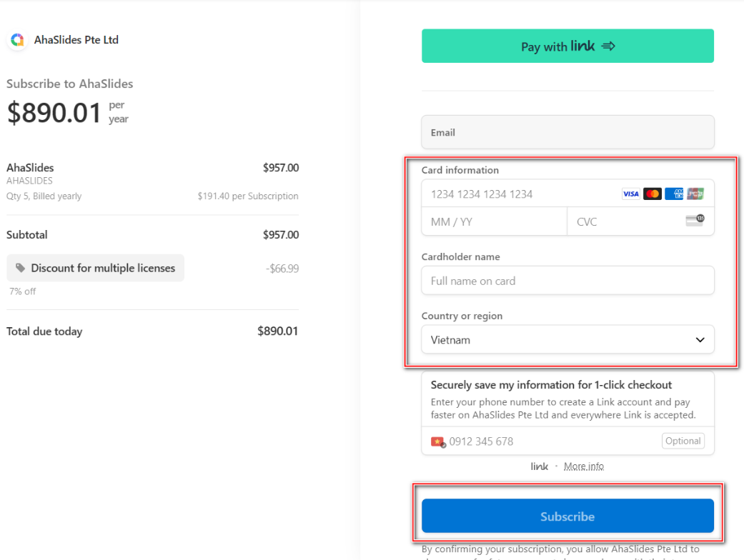The width and height of the screenshot is (744, 560).
Task: Click the Mastercard icon
Action: pyautogui.click(x=653, y=194)
